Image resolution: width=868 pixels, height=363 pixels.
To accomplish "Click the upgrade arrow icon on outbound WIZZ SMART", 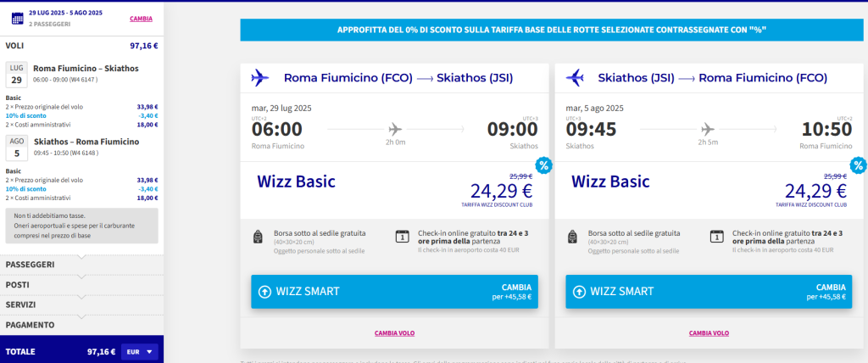I will [x=265, y=292].
